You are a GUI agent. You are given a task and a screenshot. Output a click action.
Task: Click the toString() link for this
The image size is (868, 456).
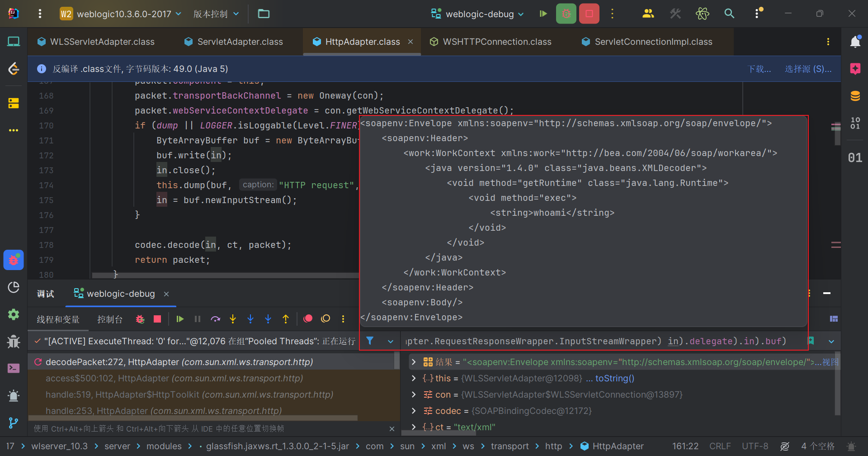(x=614, y=378)
